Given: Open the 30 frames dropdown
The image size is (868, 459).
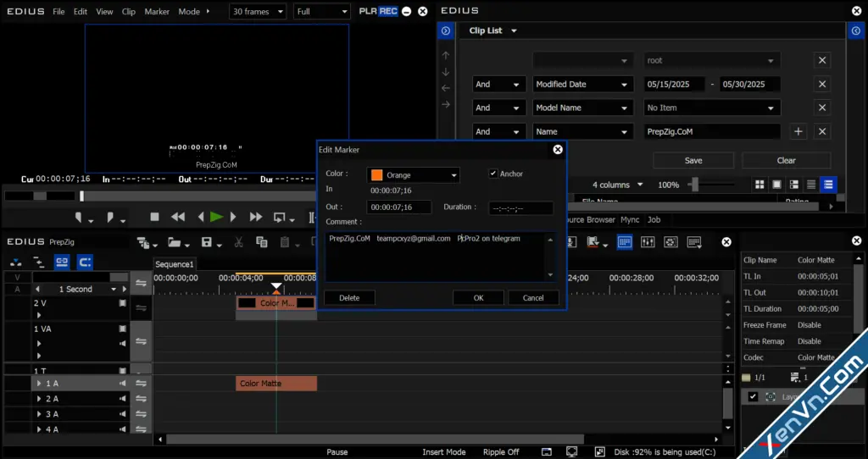Looking at the screenshot, I should point(258,12).
